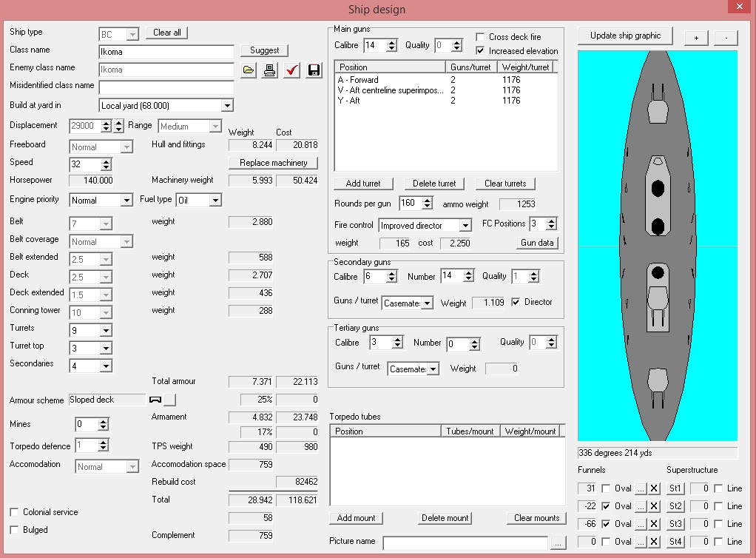Open the Fire control dropdown
The height and width of the screenshot is (558, 756).
(465, 226)
